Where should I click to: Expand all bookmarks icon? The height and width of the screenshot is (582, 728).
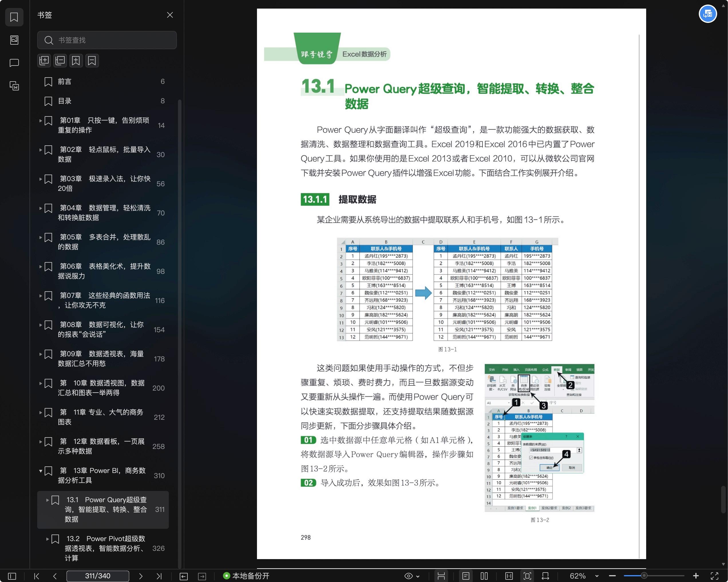point(44,60)
